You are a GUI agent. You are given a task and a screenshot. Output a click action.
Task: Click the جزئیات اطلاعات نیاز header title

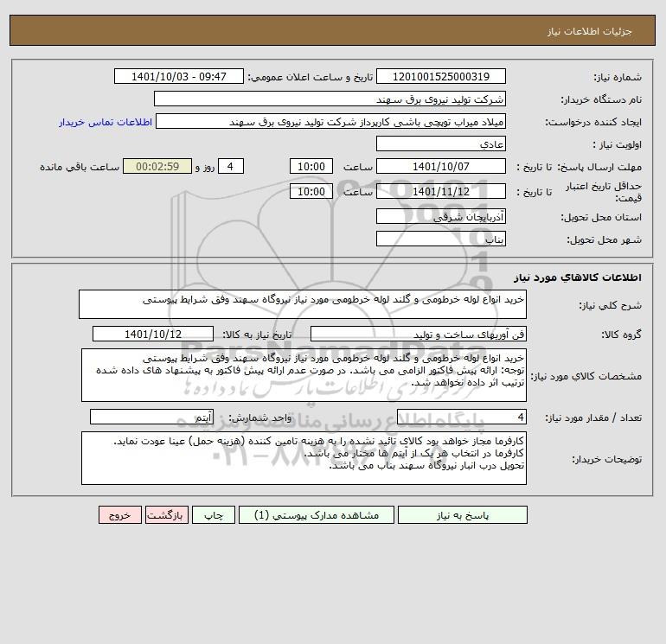590,31
